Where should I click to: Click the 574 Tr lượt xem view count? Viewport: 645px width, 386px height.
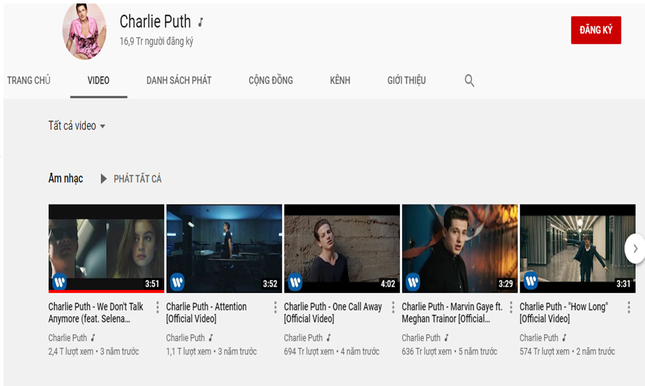point(545,351)
